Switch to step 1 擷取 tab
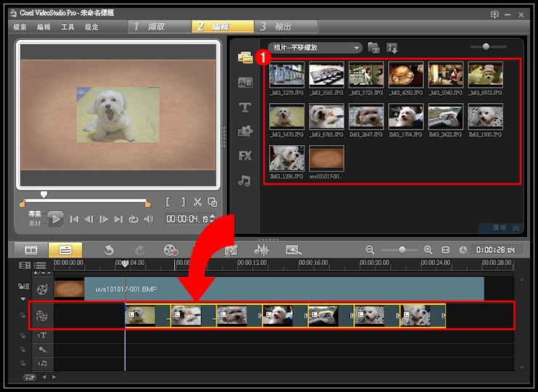The height and width of the screenshot is (392, 538). tap(159, 27)
